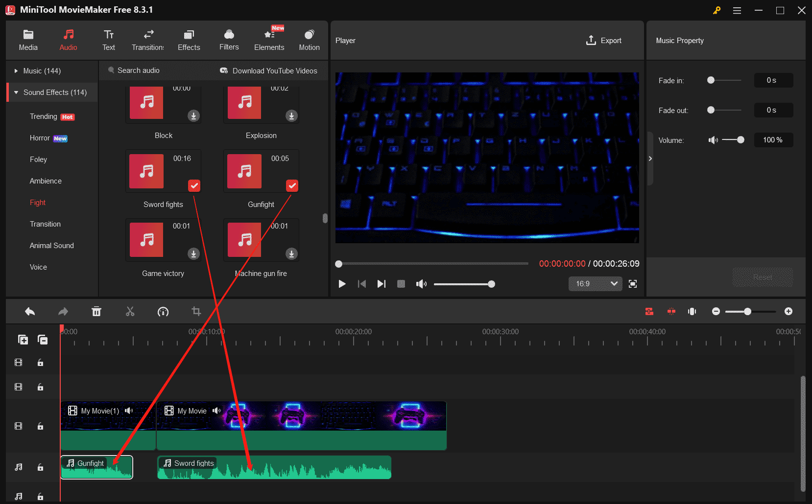The height and width of the screenshot is (504, 812).
Task: Open the Filters panel
Action: (229, 39)
